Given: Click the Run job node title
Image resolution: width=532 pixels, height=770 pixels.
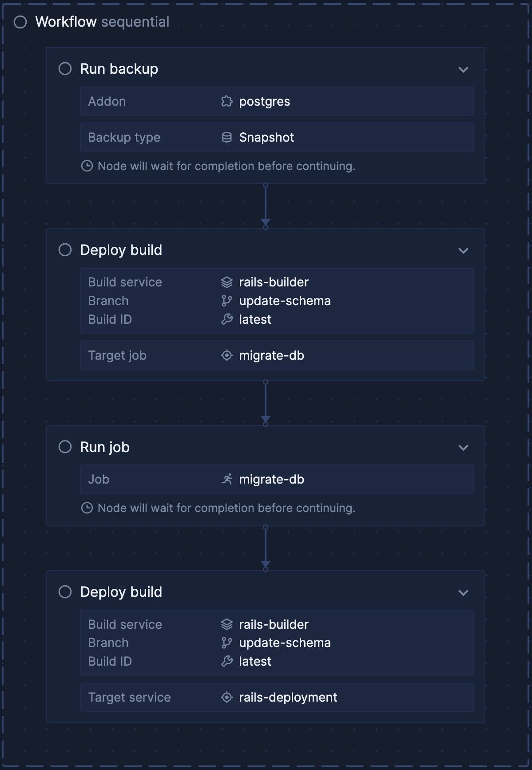Looking at the screenshot, I should [104, 447].
